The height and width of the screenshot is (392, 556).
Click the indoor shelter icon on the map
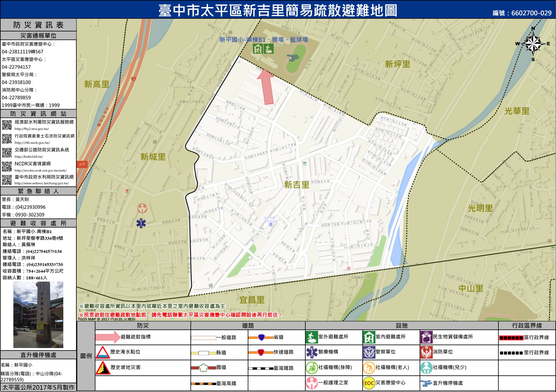click(x=258, y=49)
